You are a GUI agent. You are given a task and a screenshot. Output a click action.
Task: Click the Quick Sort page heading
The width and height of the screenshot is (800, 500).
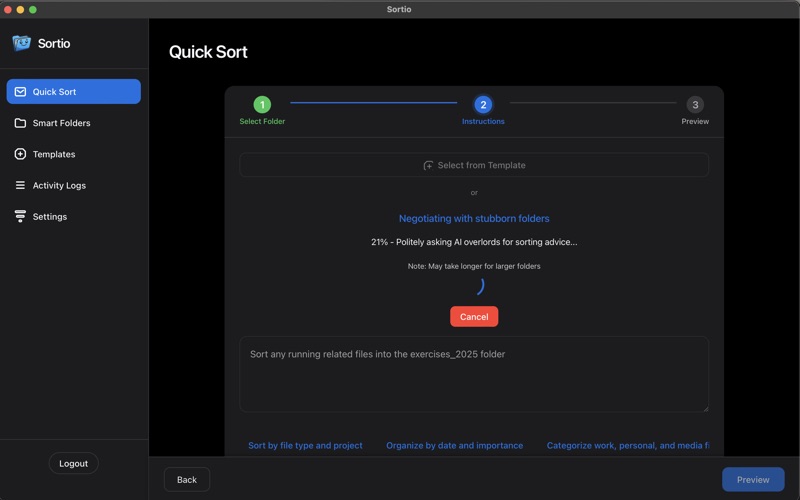click(208, 52)
